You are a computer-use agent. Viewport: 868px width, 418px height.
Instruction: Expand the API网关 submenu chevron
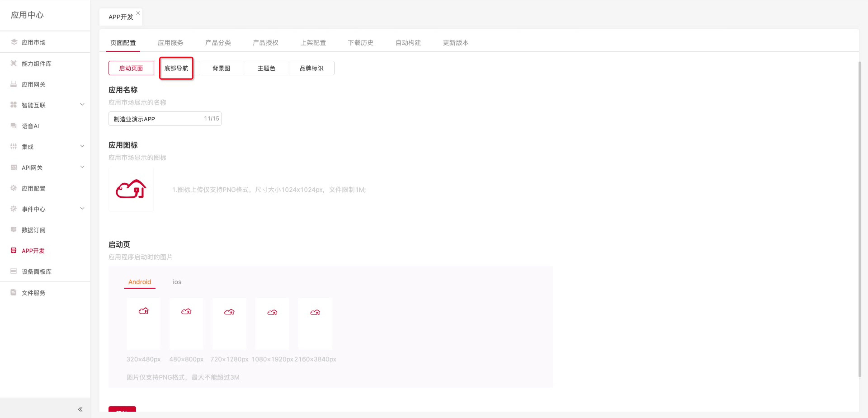coord(82,167)
